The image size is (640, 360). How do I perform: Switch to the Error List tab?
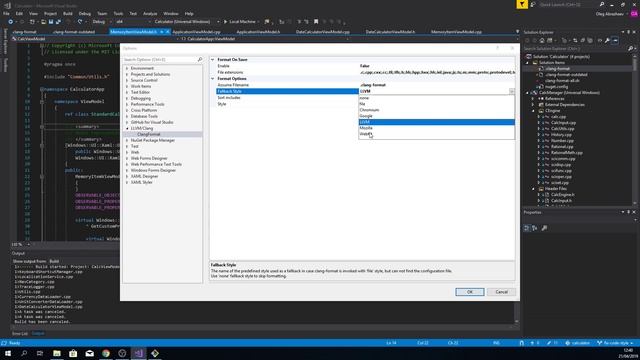click(20, 333)
